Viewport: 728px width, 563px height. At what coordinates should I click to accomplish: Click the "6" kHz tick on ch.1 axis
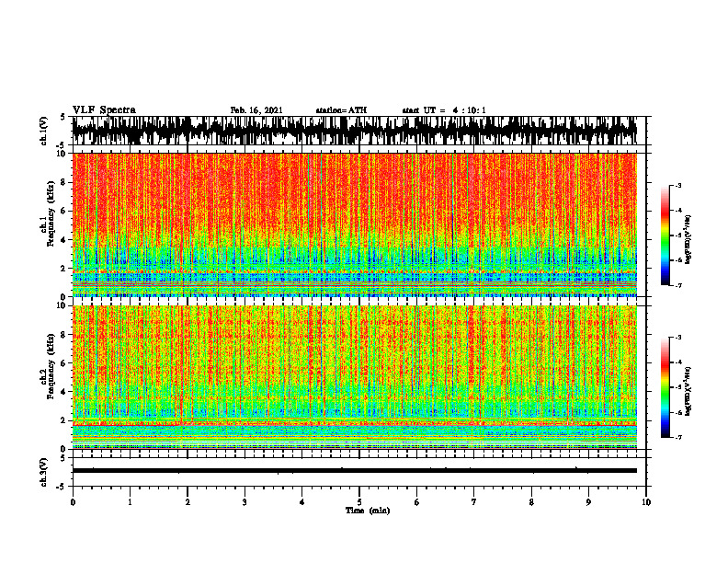(x=64, y=211)
